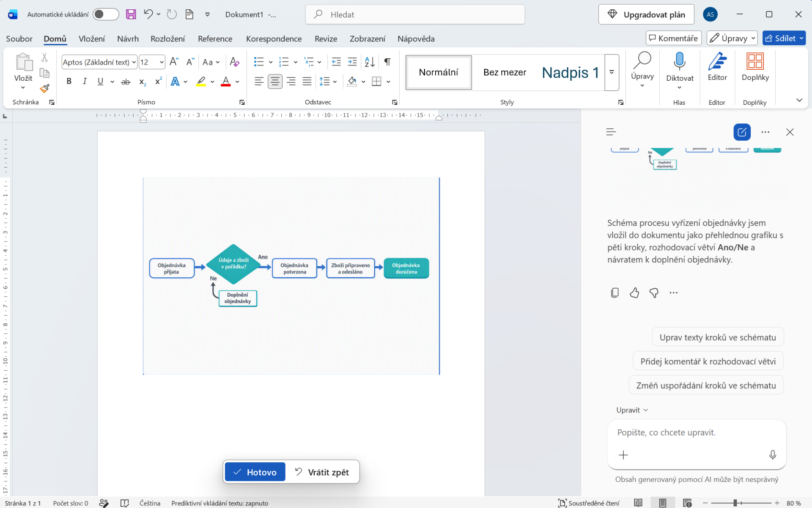Open the Sdílet share dropdown

click(801, 38)
